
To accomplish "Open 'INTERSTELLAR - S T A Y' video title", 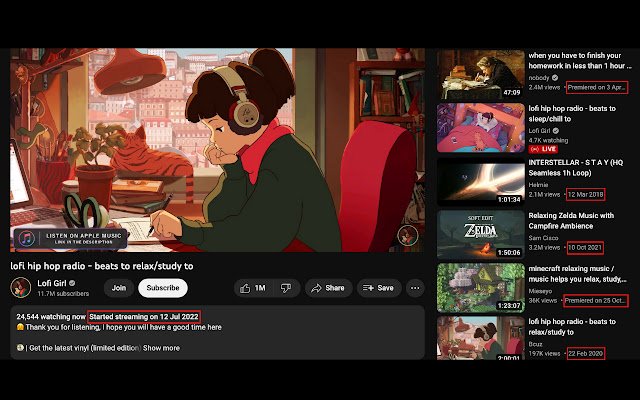I will [x=576, y=167].
